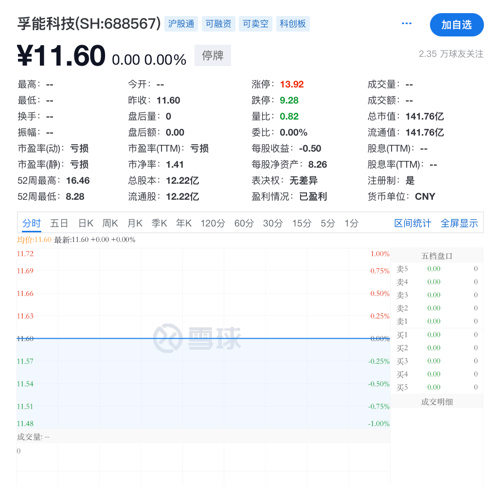Screen dimensions: 500x486
Task: Open the 周K chart tab
Action: tap(110, 223)
